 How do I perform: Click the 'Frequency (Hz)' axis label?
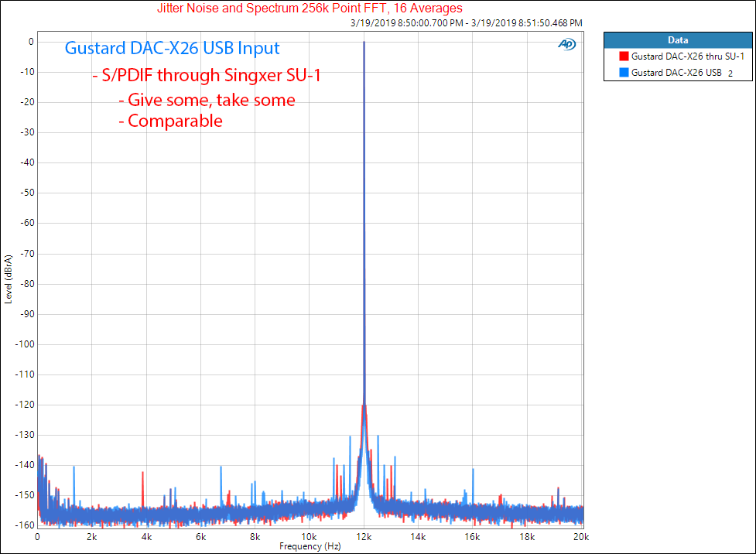tap(310, 546)
